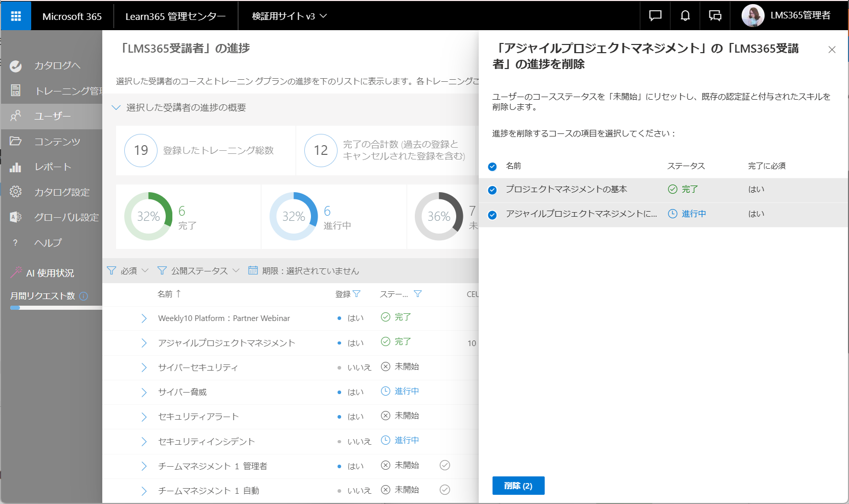Click circle check icon in チームマネジメント 1 管理者 row
This screenshot has width=849, height=504.
(445, 465)
